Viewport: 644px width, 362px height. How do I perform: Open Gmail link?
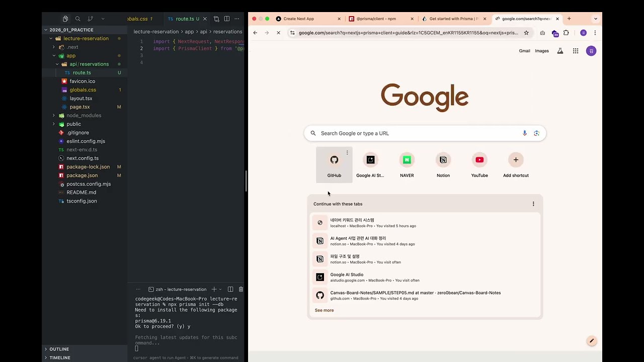524,51
